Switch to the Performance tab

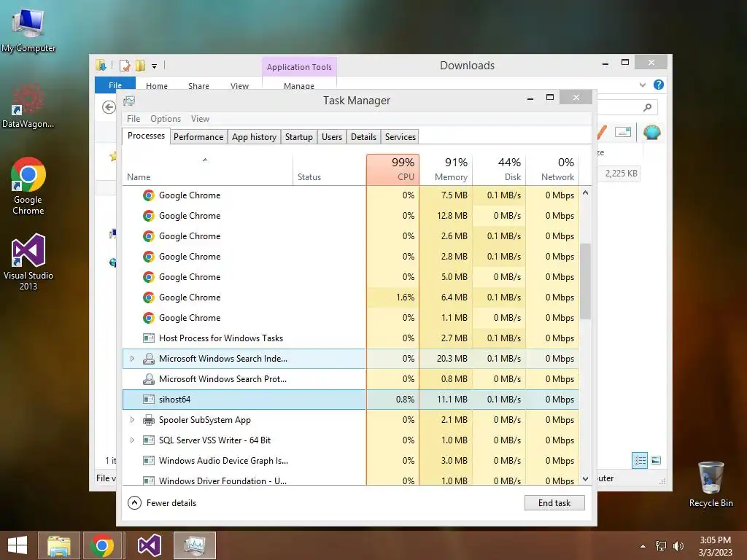[198, 136]
